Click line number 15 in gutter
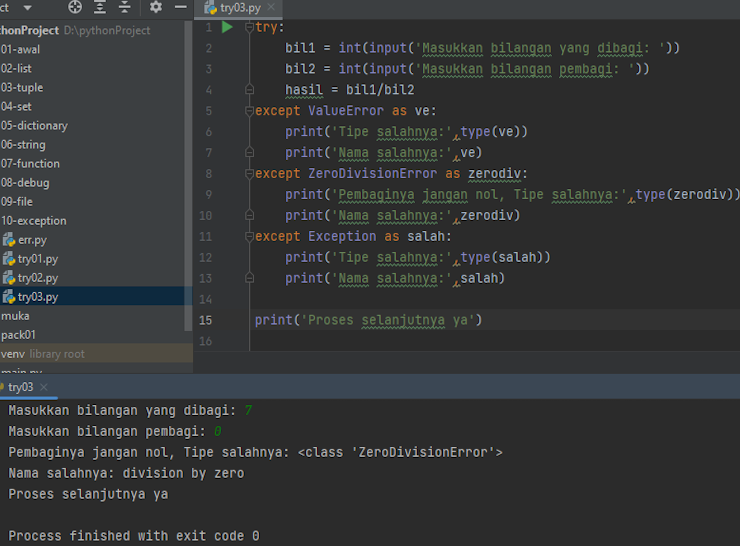Image resolution: width=740 pixels, height=546 pixels. click(x=205, y=320)
